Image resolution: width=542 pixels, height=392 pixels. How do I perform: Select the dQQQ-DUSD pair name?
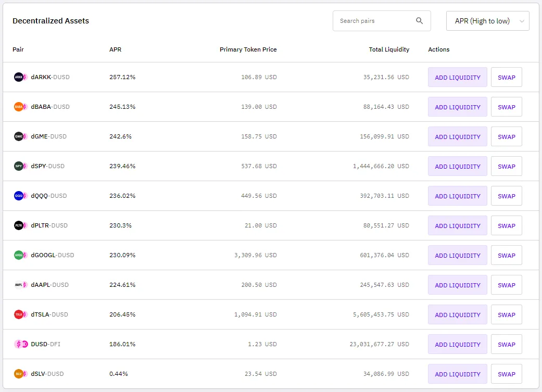click(x=49, y=196)
